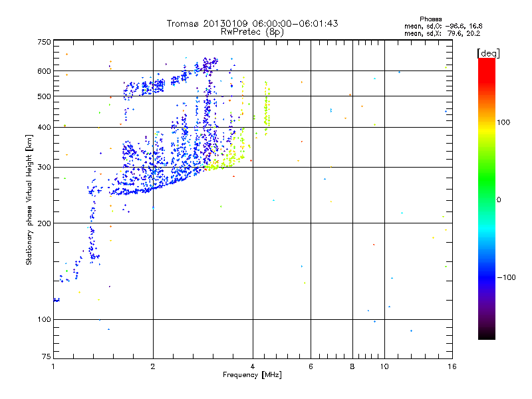Click the 'RwPretec (8p)' subtitle
532x399 pixels.
(252, 32)
